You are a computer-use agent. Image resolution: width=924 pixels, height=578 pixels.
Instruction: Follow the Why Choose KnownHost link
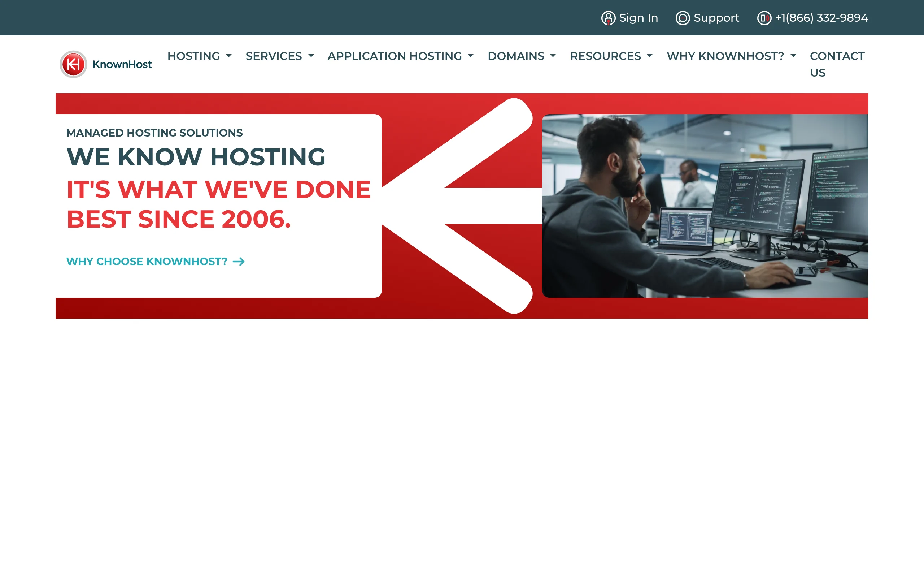tap(156, 262)
